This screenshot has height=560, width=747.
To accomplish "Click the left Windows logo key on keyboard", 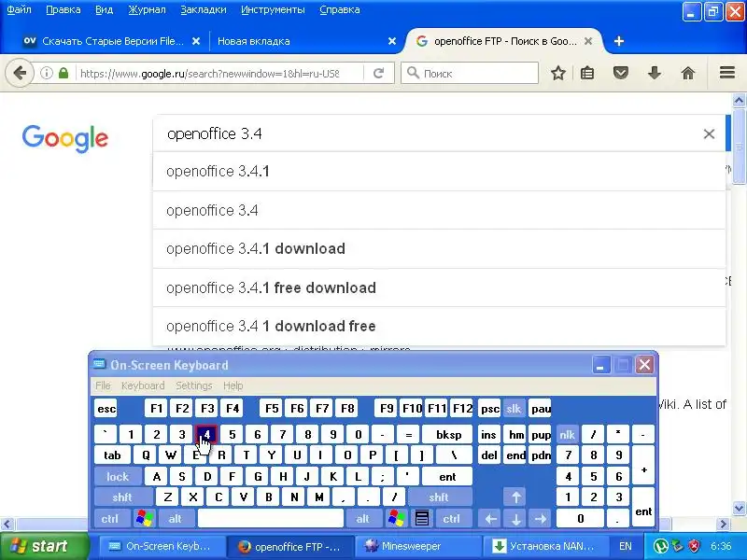I will (x=145, y=519).
